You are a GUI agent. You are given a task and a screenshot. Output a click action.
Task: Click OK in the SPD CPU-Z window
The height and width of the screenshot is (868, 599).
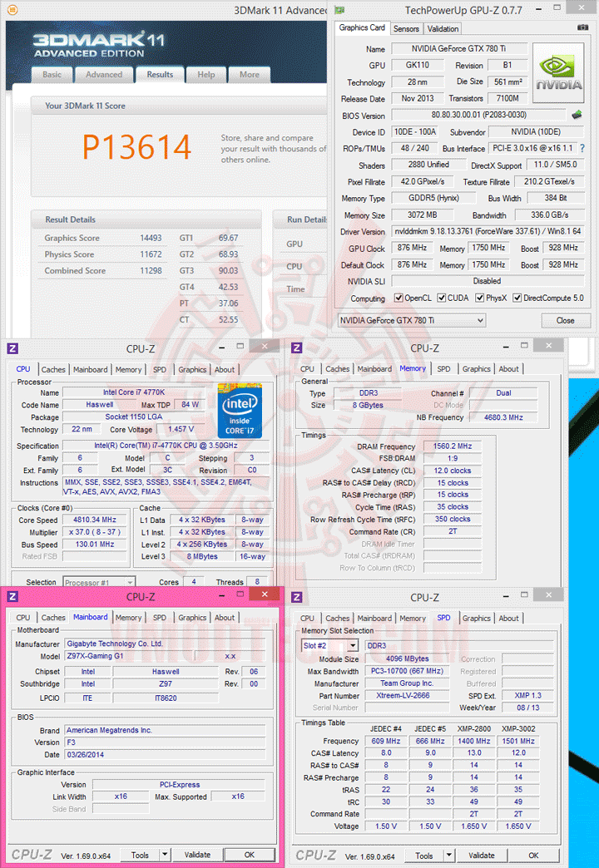pos(533,856)
